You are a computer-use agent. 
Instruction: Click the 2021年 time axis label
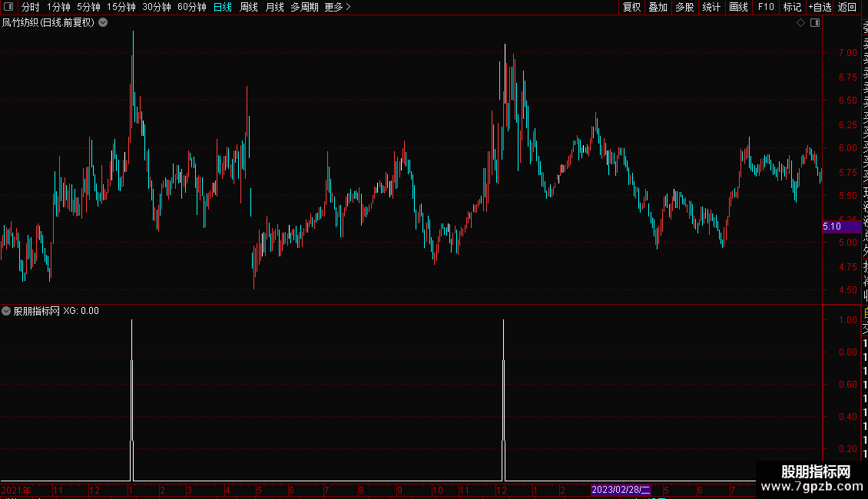(x=16, y=490)
